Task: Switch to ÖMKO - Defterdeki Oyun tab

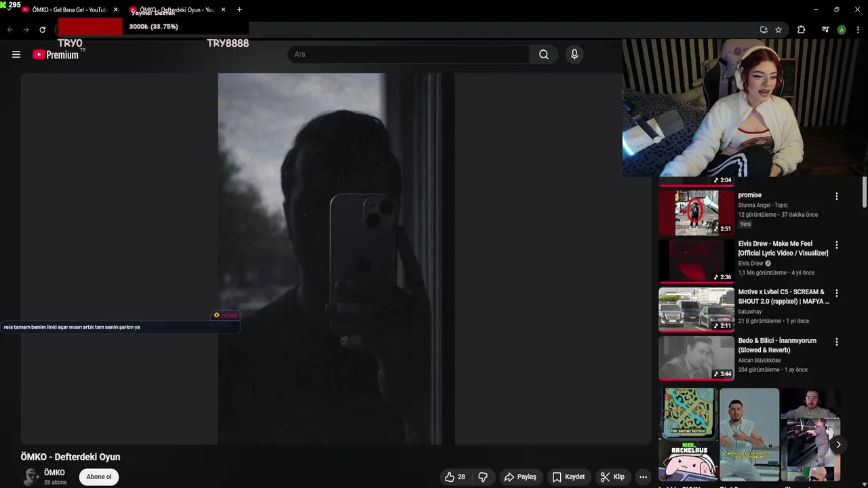Action: [x=178, y=10]
